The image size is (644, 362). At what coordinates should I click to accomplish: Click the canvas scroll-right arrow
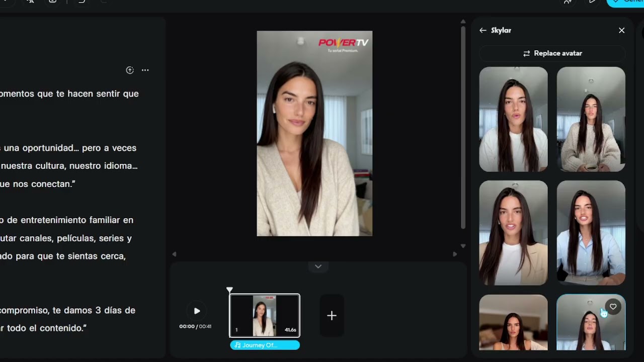point(455,254)
